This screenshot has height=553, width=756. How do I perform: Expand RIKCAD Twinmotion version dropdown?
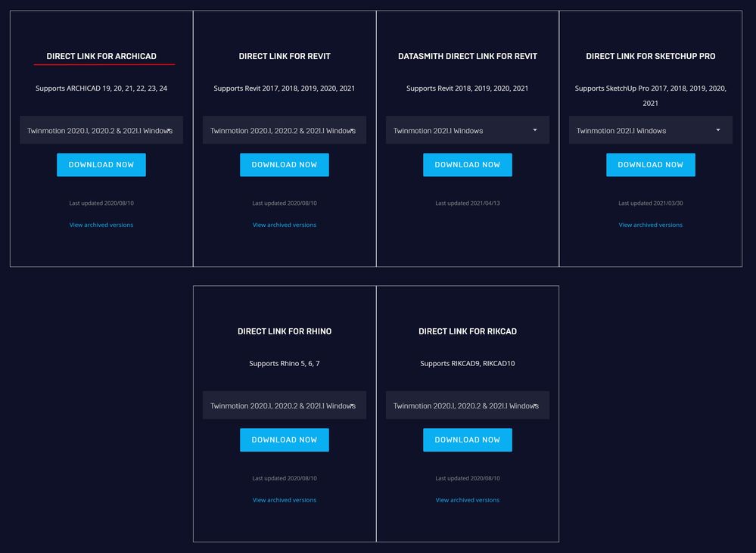[468, 405]
